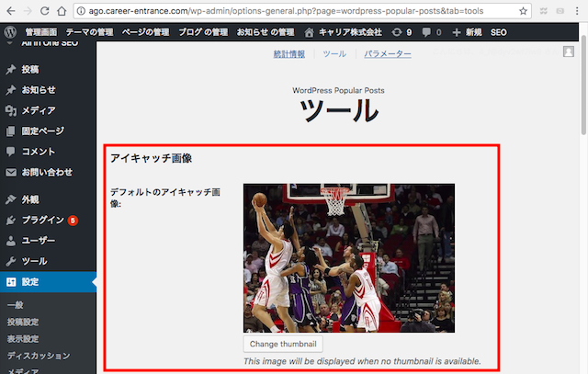Bookmark page with star icon

[x=523, y=11]
